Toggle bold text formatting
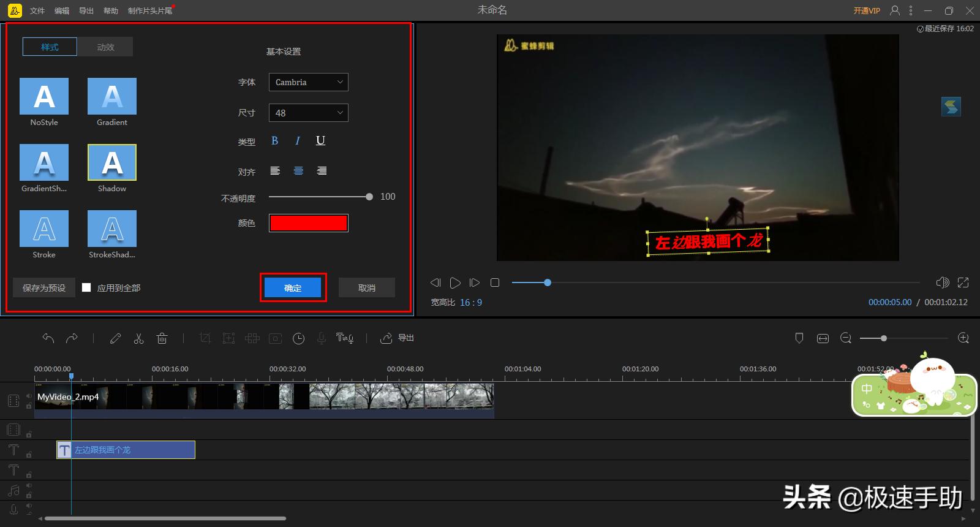The height and width of the screenshot is (527, 980). [274, 141]
